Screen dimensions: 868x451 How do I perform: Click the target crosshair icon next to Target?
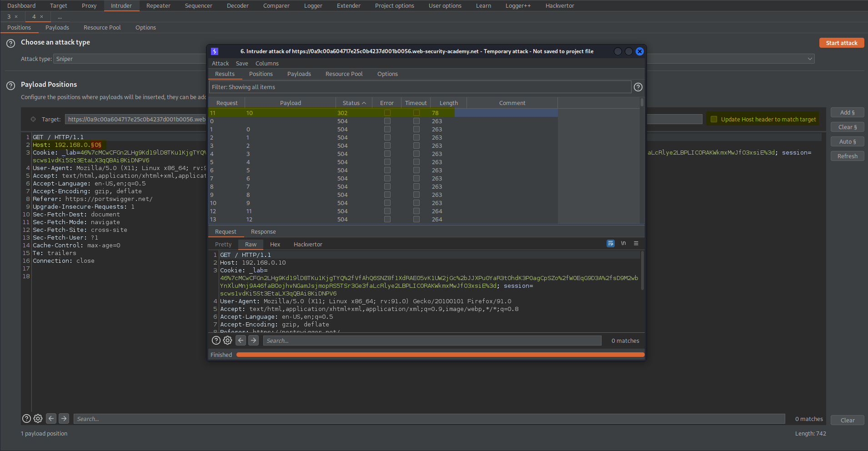pyautogui.click(x=33, y=120)
